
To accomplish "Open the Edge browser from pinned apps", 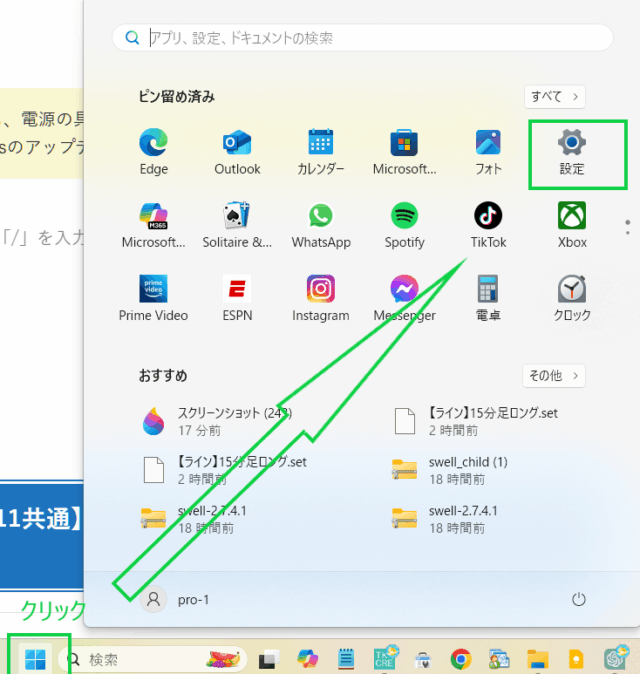I will [153, 151].
